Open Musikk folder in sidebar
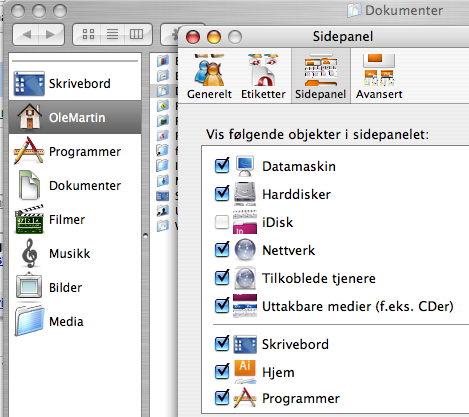This screenshot has height=417, width=469. (75, 254)
